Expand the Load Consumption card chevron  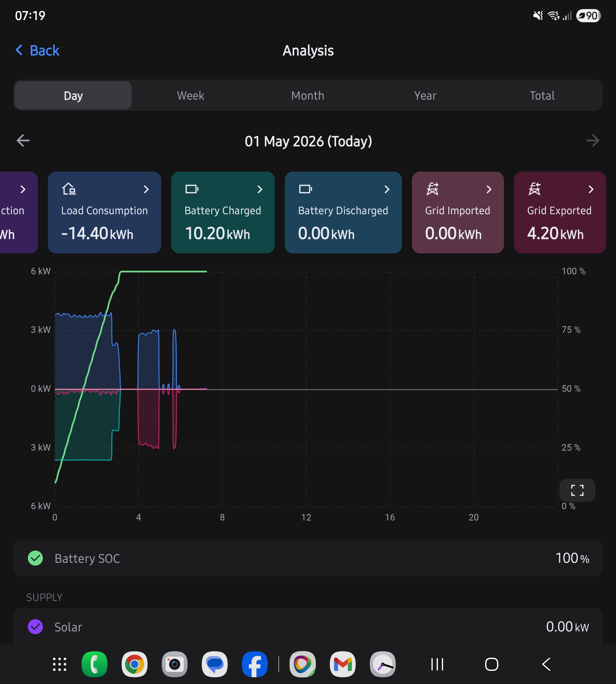click(x=146, y=189)
